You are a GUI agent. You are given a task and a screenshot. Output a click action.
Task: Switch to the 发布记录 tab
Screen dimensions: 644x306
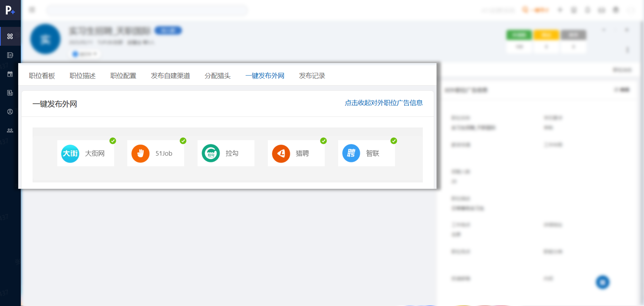pos(312,76)
